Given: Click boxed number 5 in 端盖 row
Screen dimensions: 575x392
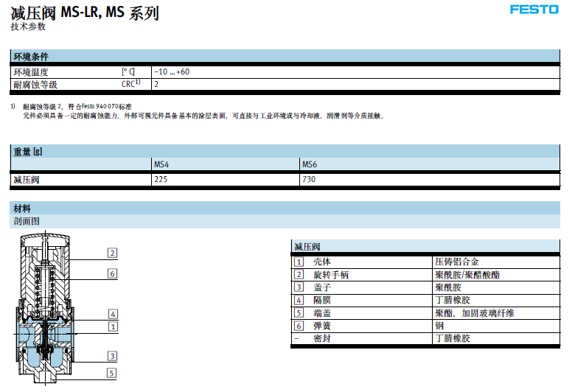Looking at the screenshot, I should [x=299, y=313].
